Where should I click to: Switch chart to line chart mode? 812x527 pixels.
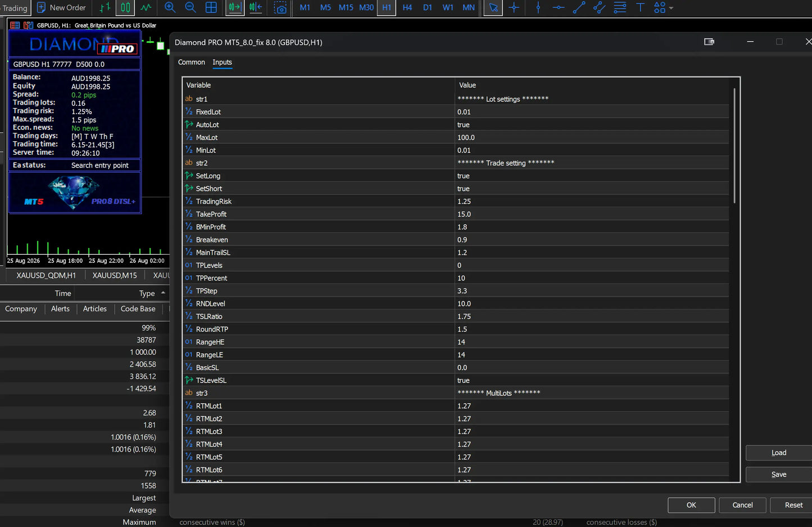(x=146, y=8)
